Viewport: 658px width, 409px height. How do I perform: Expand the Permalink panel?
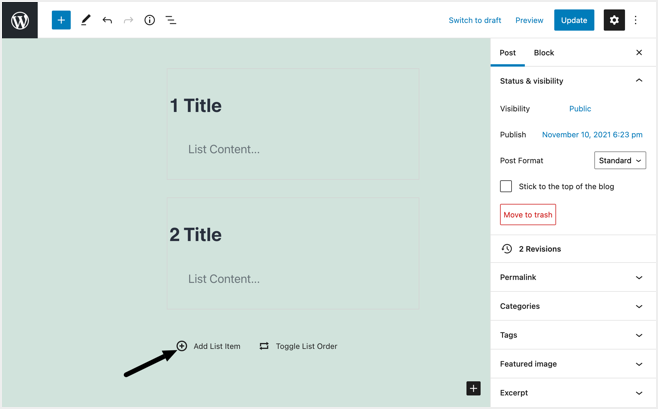pyautogui.click(x=573, y=277)
